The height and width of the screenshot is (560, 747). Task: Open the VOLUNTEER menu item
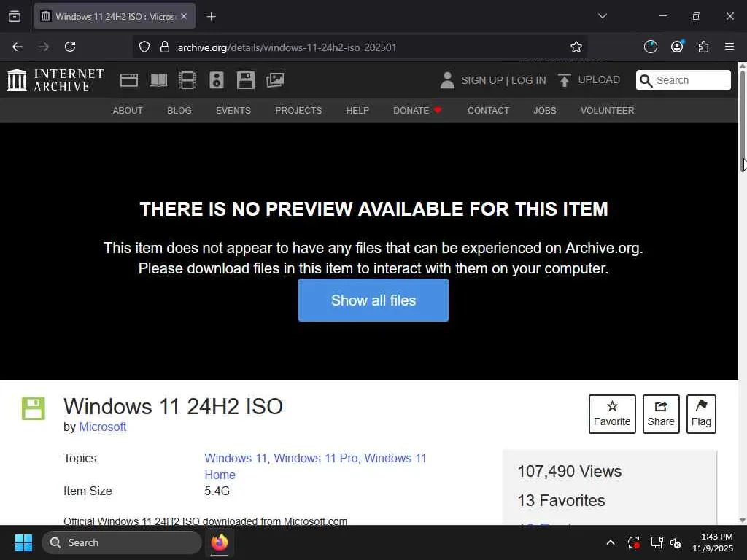[607, 111]
